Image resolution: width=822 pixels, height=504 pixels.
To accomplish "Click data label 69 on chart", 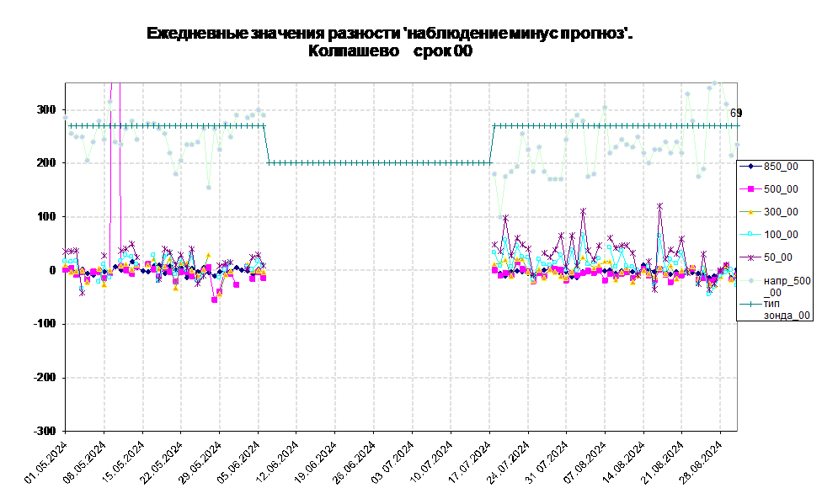I will [x=736, y=113].
